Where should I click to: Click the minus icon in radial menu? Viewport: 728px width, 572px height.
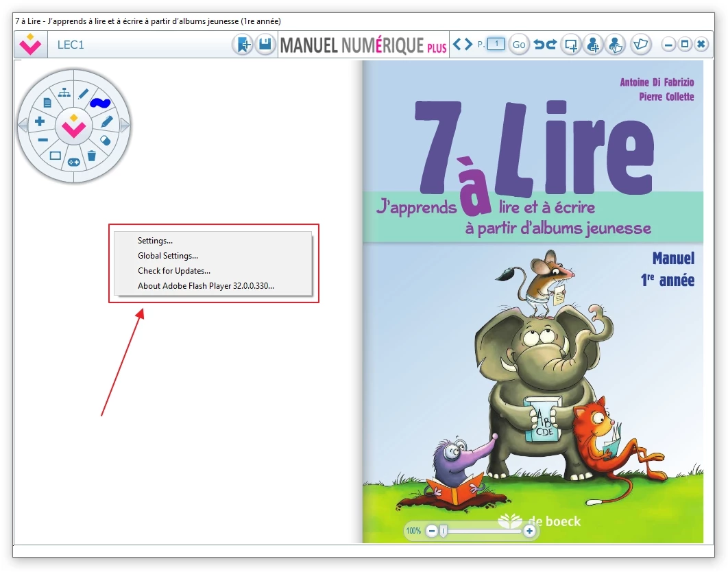43,139
